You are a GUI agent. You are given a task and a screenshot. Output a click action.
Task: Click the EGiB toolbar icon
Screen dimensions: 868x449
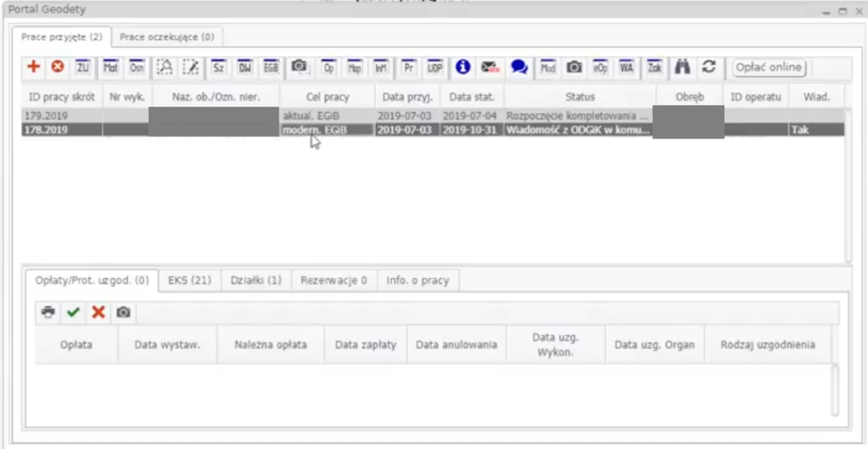[x=271, y=68]
